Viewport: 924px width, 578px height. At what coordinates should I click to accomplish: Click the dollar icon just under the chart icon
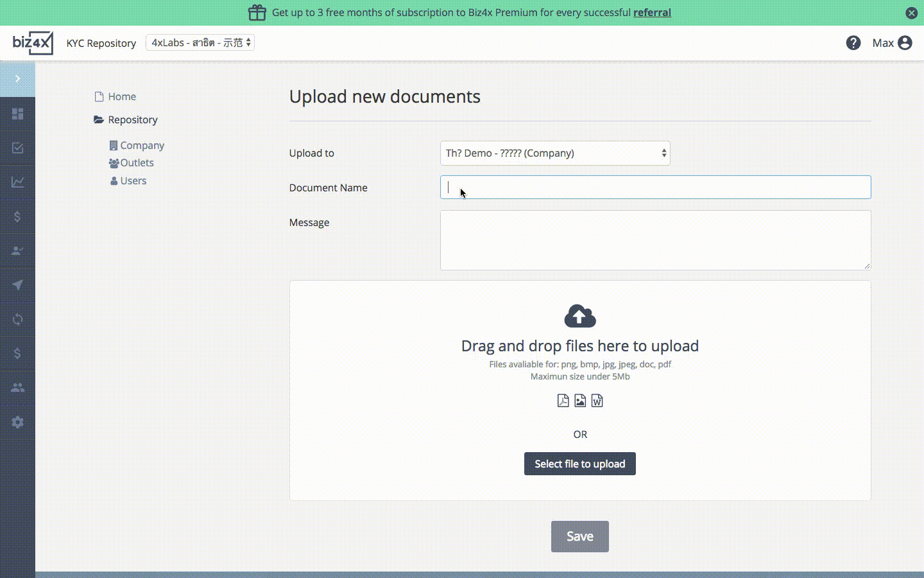17,216
